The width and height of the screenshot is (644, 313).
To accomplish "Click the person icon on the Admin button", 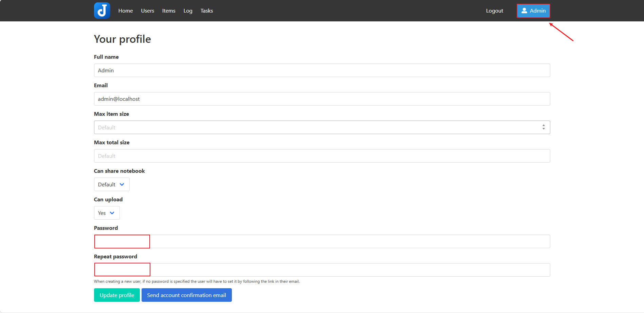I will click(525, 11).
